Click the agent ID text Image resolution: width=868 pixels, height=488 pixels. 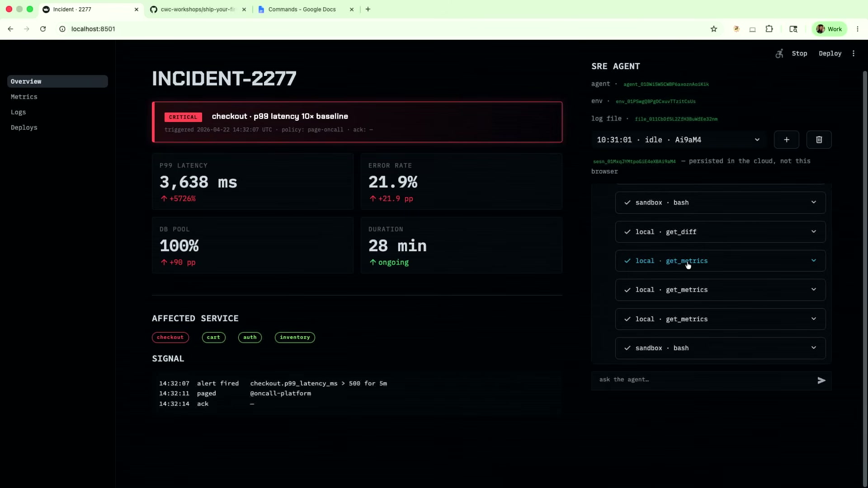click(x=666, y=84)
